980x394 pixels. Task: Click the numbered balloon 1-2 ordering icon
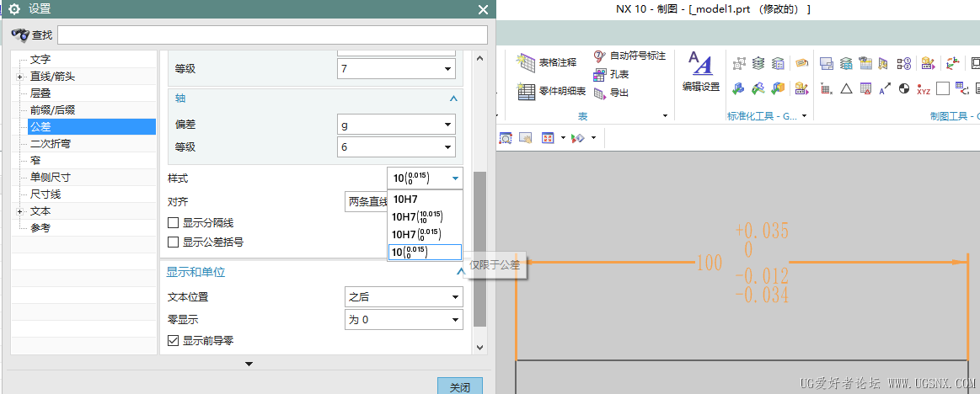coord(904,62)
